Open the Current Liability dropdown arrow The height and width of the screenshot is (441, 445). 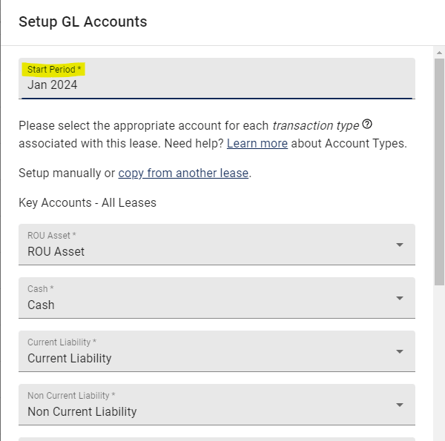[399, 351]
